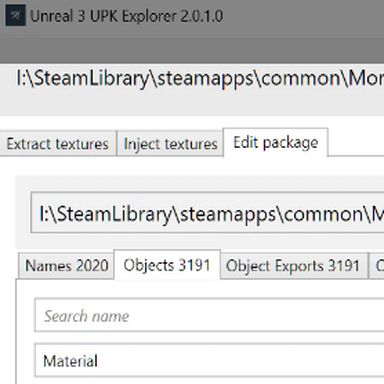
Task: Open the Material type filter box
Action: [x=209, y=360]
